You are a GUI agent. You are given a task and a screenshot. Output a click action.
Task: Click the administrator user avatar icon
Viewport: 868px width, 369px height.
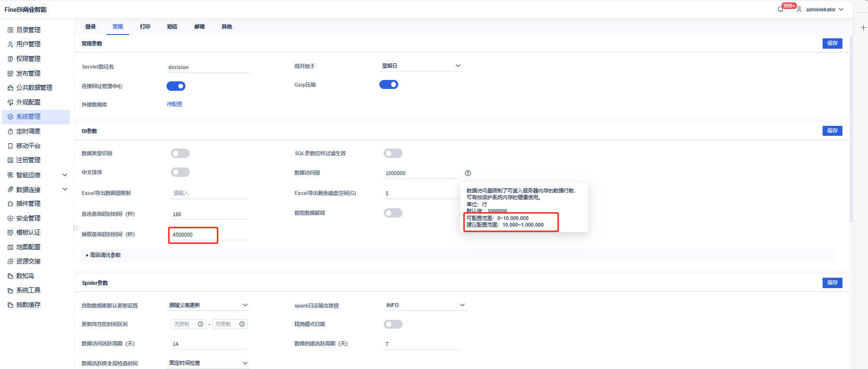[x=799, y=9]
